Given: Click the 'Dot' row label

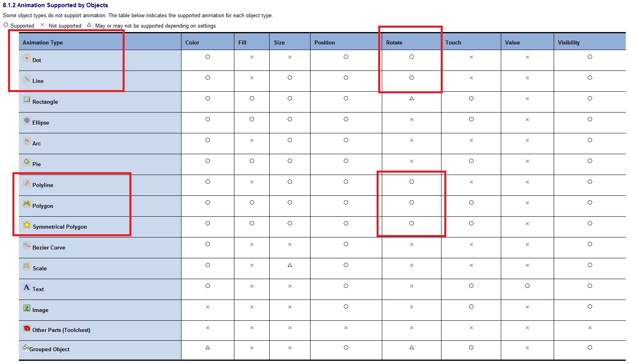Looking at the screenshot, I should point(36,60).
